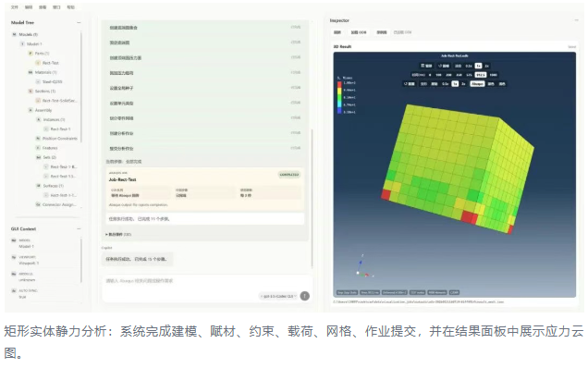This screenshot has height=368, width=588.
Task: Click the icon beside Position Constraints
Action: click(38, 139)
